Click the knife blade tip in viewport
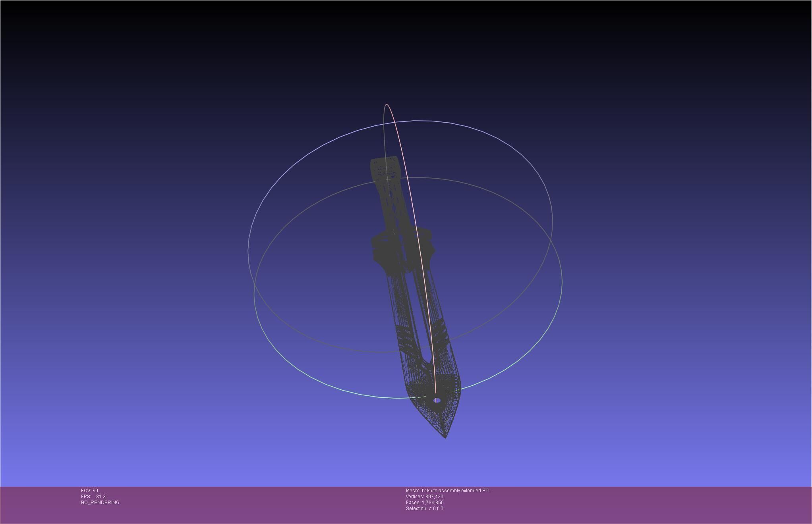The image size is (812, 524). point(445,436)
